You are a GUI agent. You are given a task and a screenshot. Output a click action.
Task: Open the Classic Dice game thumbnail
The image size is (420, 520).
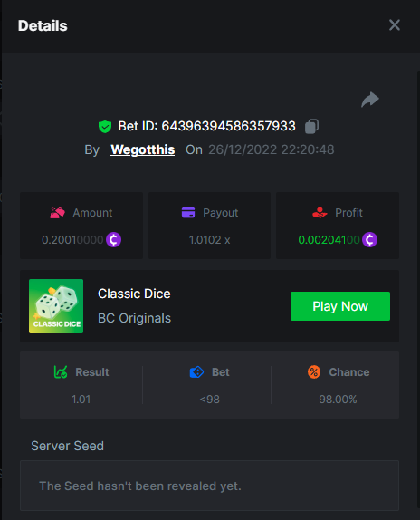[x=56, y=306]
